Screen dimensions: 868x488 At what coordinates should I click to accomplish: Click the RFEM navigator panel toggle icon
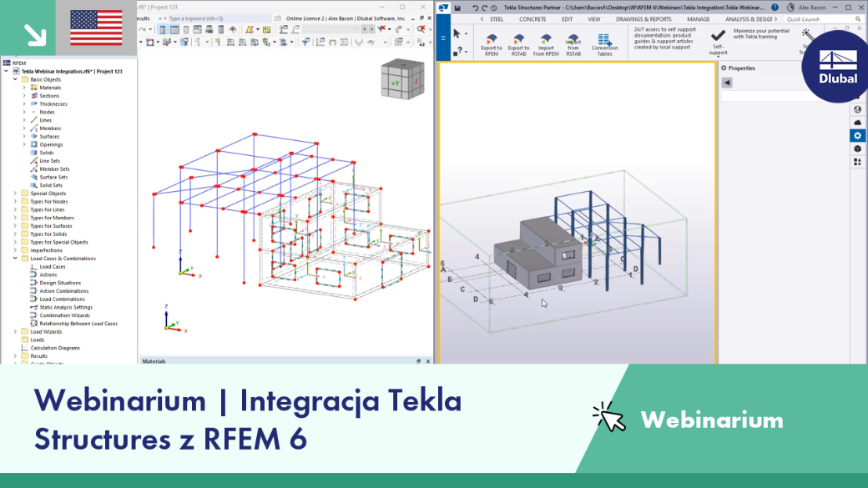click(162, 29)
